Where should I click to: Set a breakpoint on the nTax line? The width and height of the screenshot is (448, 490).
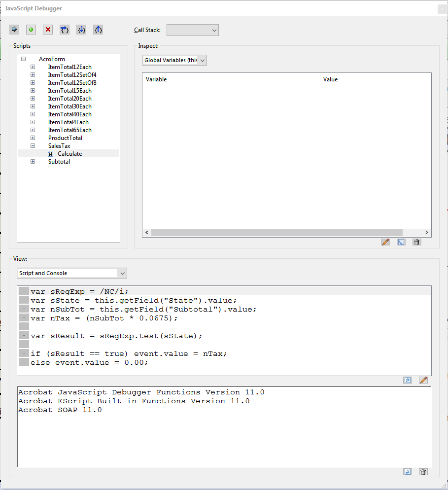pos(24,317)
